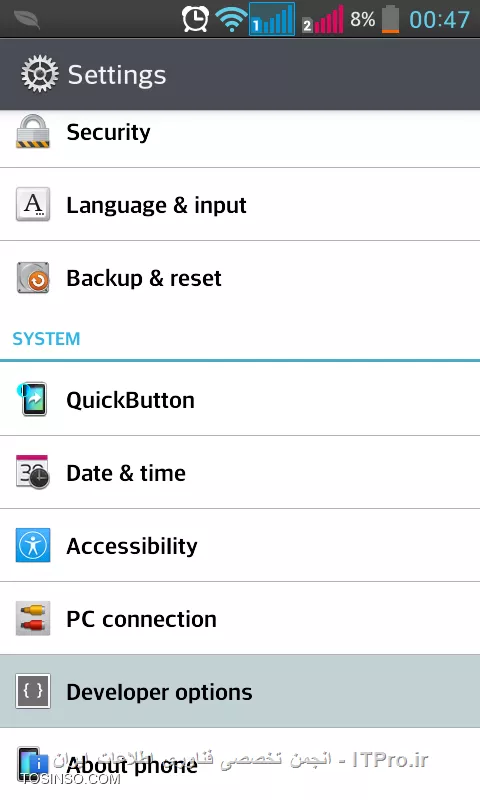Open the highlighted Developer options
Screen dimensions: 480x800
[240, 691]
